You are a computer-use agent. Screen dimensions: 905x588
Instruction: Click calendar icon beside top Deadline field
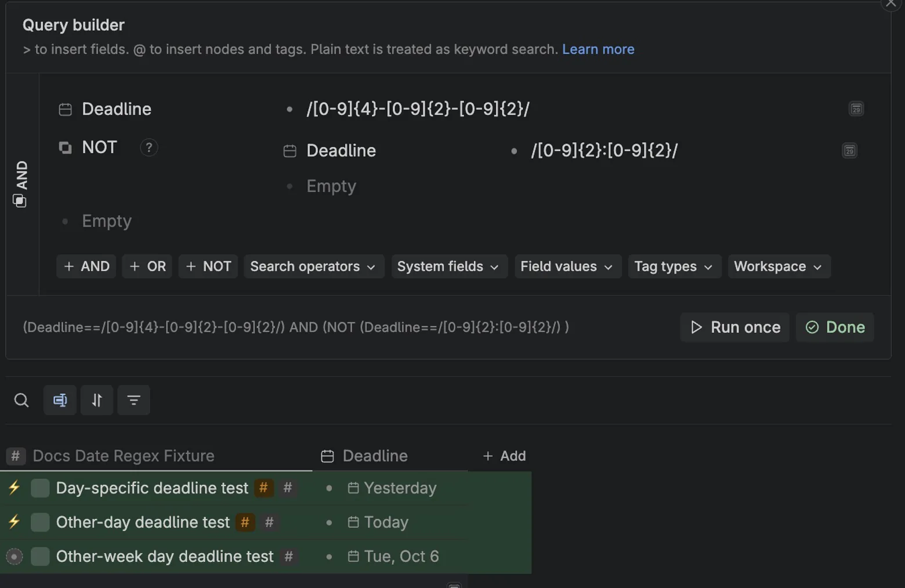[66, 109]
